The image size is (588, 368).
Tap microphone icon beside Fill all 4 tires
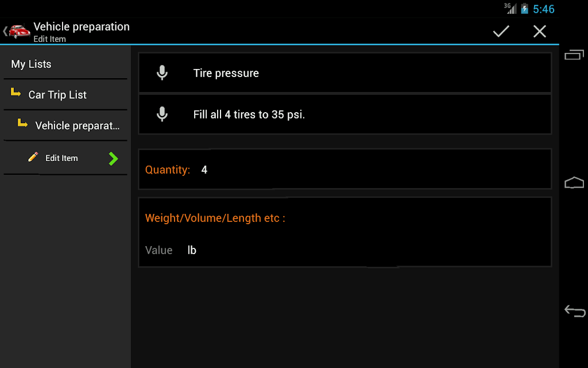tap(162, 114)
